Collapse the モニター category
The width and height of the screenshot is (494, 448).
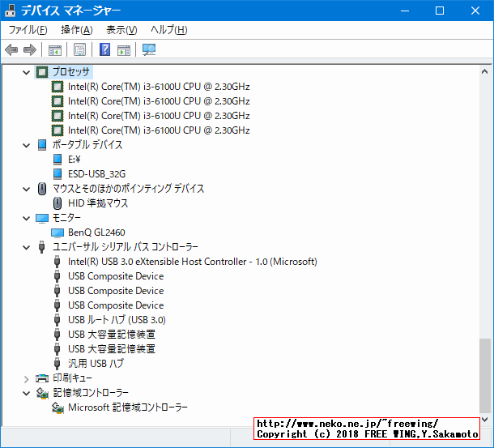[27, 219]
